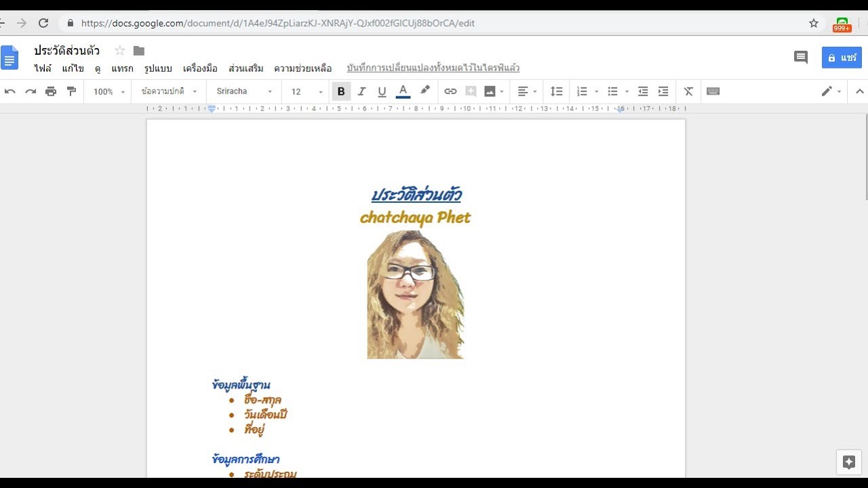868x488 pixels.
Task: Apply bulleted list formatting
Action: click(612, 91)
